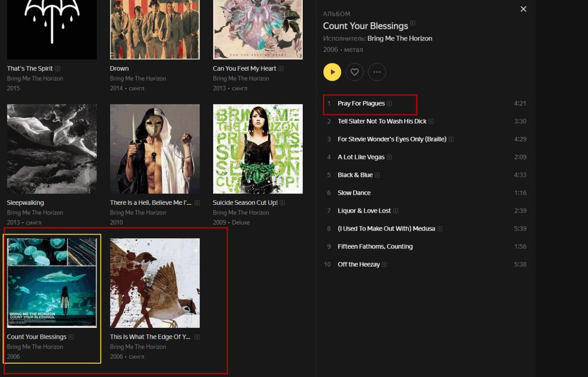Click Count Your Blessings title under cover
The width and height of the screenshot is (588, 377).
(37, 337)
